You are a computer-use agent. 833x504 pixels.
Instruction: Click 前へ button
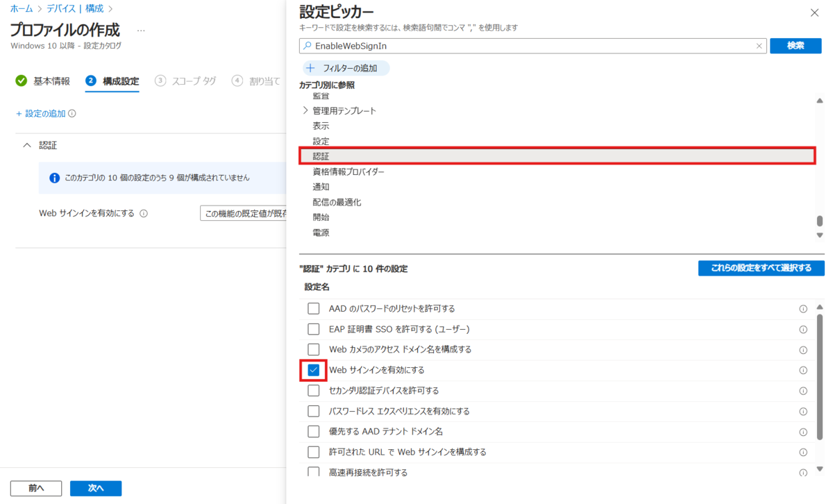36,488
